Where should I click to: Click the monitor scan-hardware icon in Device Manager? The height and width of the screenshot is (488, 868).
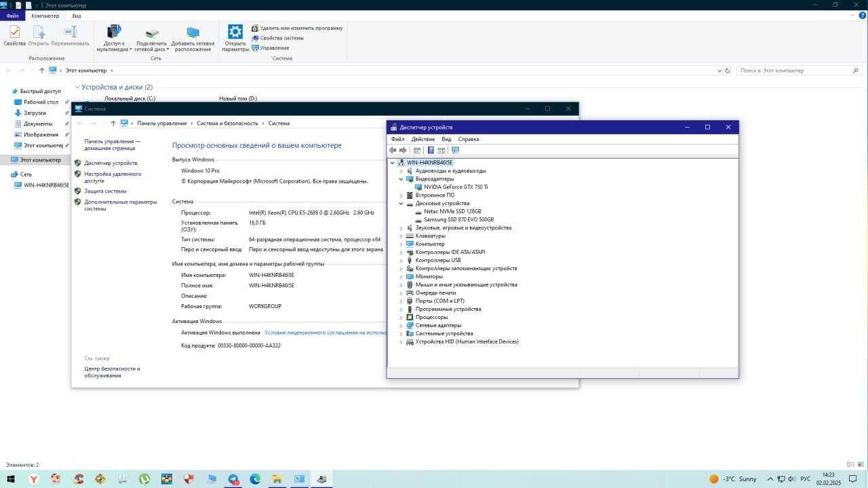[x=455, y=150]
